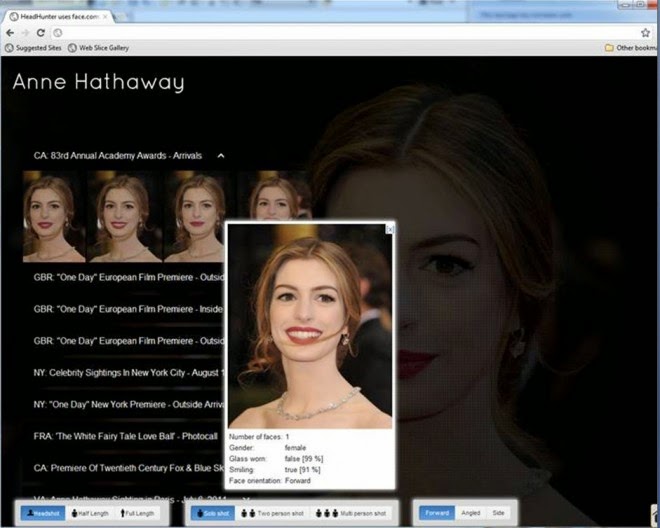Expand NY Celebrity Sightings In New York City
660x528 pixels.
pyautogui.click(x=129, y=373)
